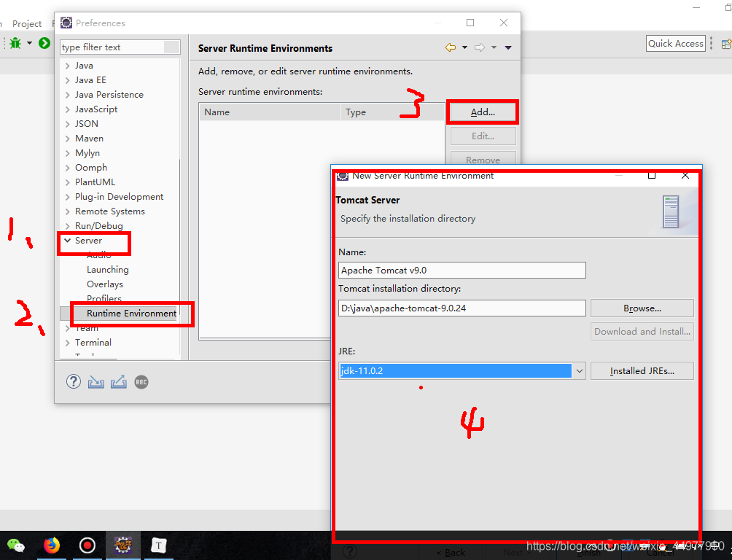Viewport: 732px width, 560px height.
Task: Open Firefox from the taskbar
Action: tap(51, 545)
